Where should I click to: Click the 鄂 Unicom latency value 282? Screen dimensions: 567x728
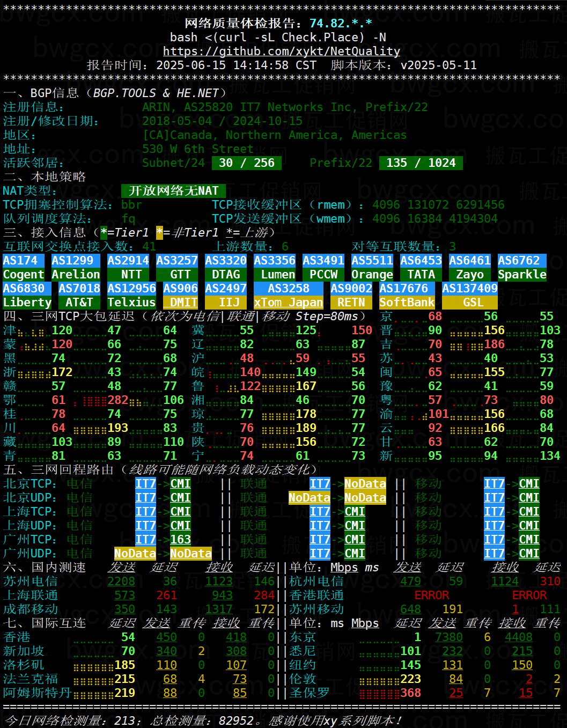click(x=117, y=400)
